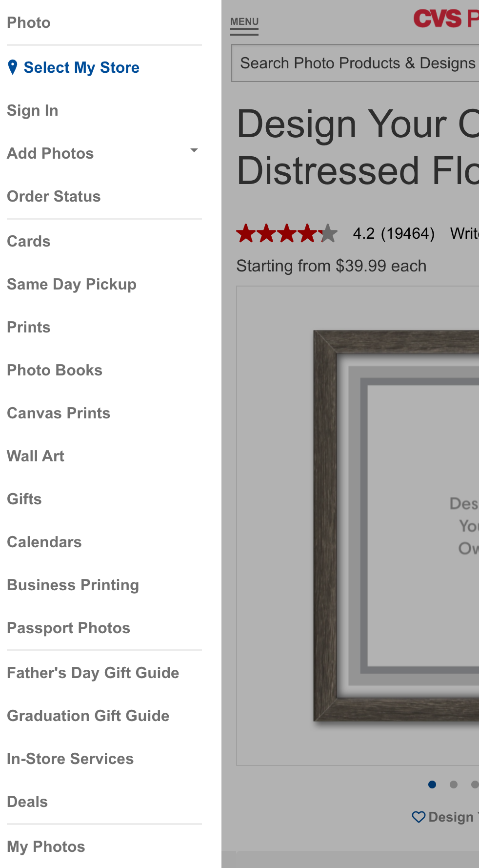Navigate to Wall Art

click(36, 456)
